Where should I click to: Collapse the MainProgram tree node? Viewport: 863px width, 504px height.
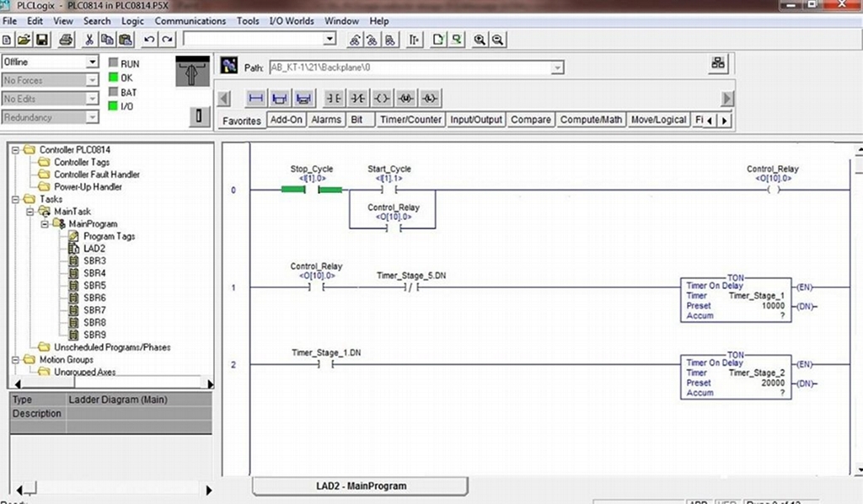[x=44, y=224]
